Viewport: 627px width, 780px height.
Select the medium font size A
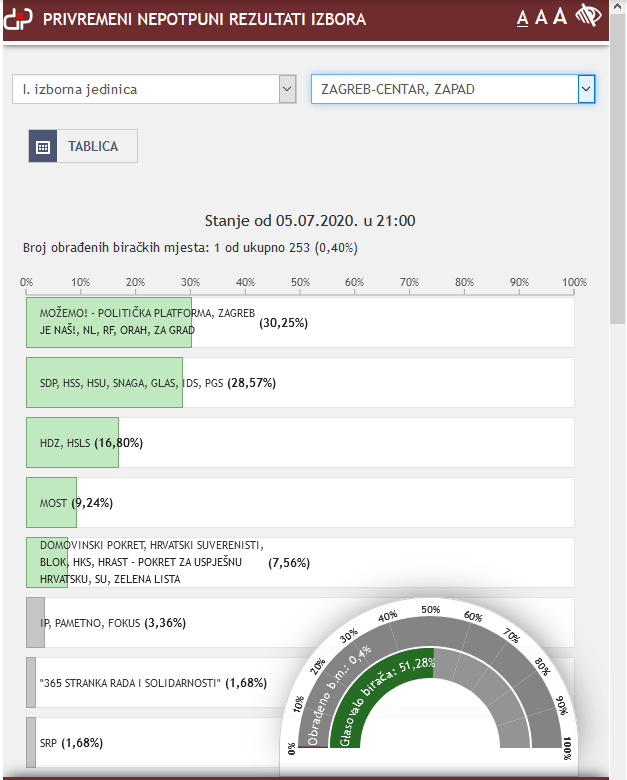click(541, 17)
